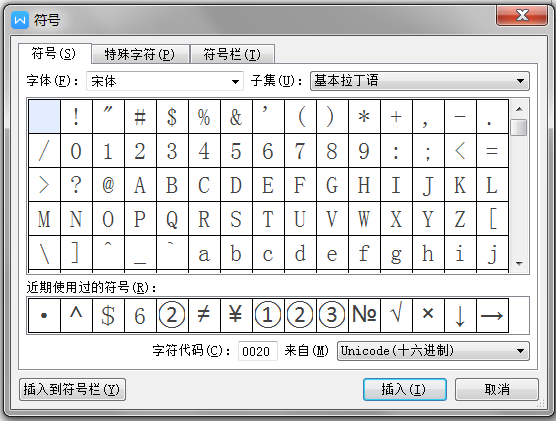Select the digit 9 in grid

[x=365, y=151]
